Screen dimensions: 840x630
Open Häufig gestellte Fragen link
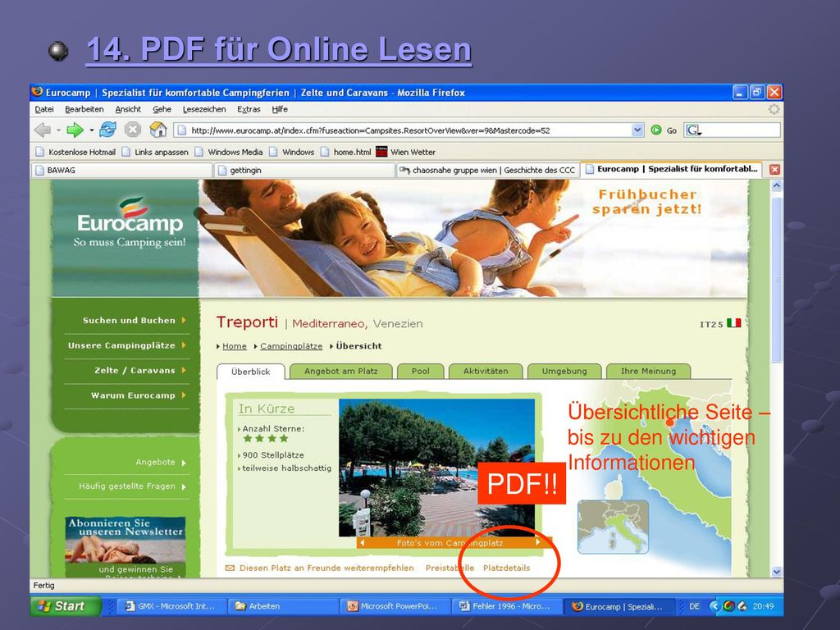[x=132, y=486]
